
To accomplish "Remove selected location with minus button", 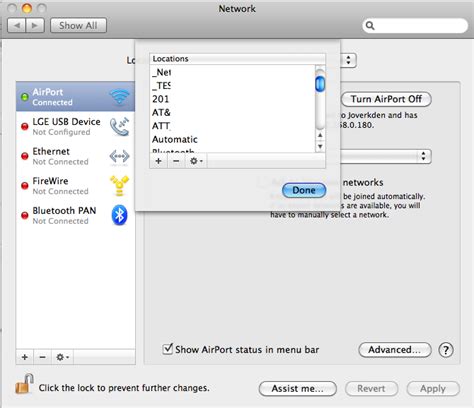I will click(x=176, y=161).
